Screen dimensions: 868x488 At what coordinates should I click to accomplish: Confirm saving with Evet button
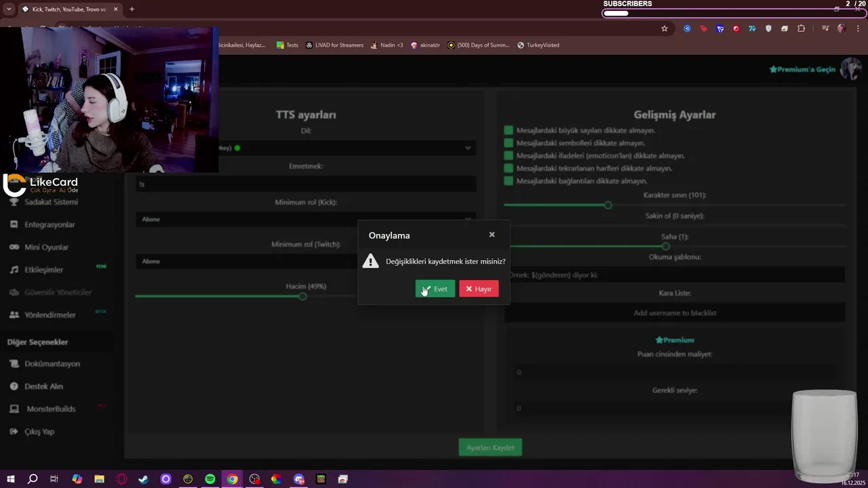coord(435,289)
